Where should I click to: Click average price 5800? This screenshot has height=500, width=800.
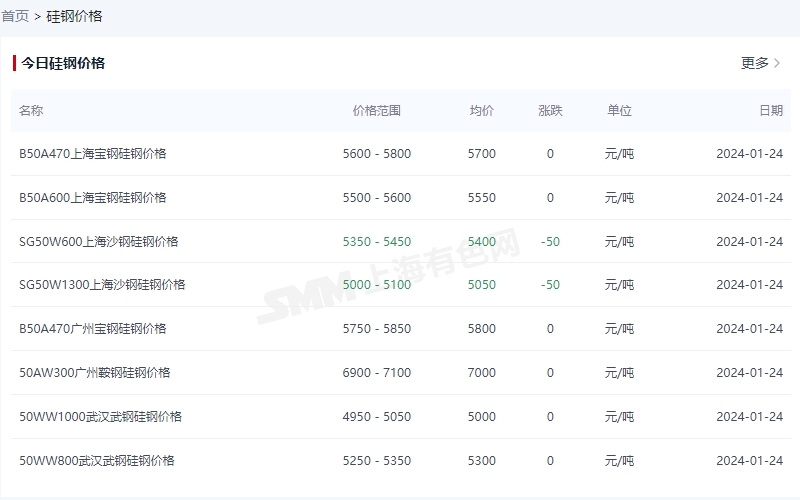tap(482, 329)
